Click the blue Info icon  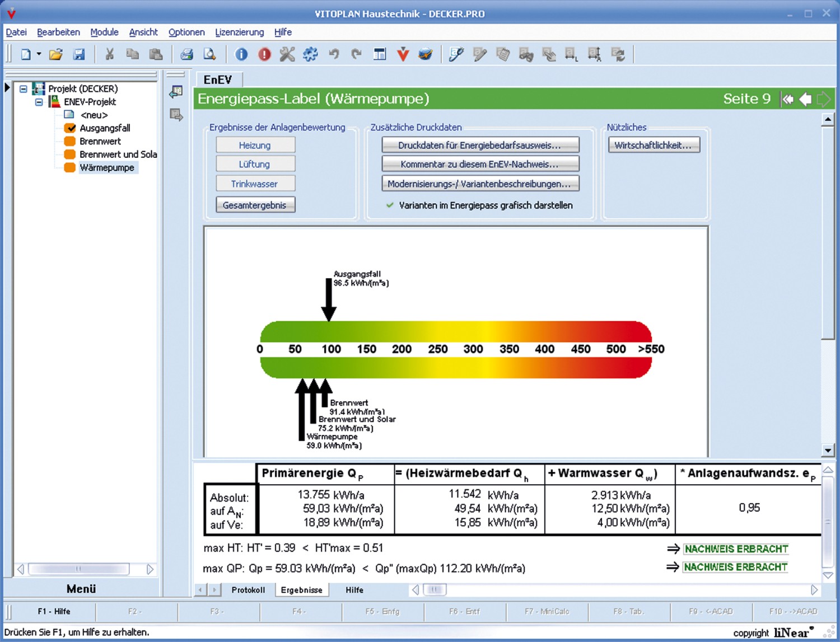(241, 54)
